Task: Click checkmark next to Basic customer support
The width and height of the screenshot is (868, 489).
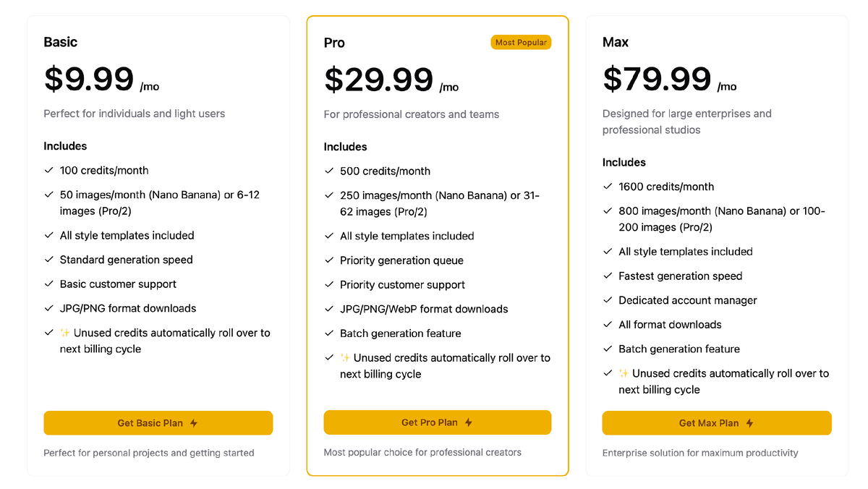Action: (48, 284)
